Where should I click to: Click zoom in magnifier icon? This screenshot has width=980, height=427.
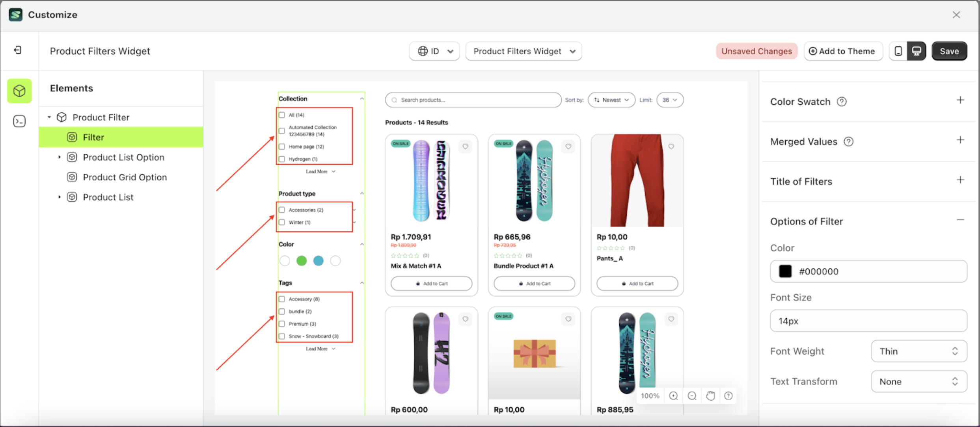673,396
